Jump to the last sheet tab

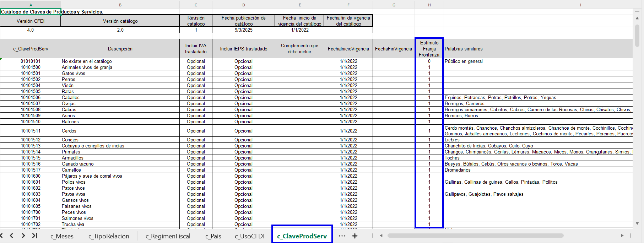(x=35, y=236)
